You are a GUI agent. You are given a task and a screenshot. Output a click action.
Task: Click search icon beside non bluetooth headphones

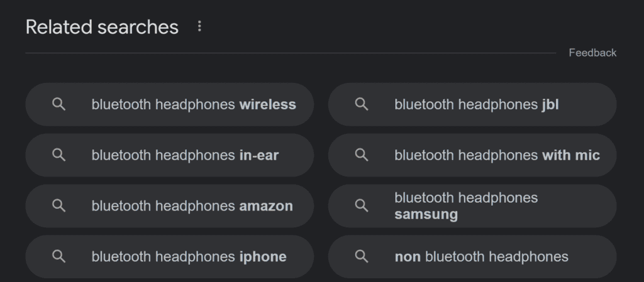362,257
